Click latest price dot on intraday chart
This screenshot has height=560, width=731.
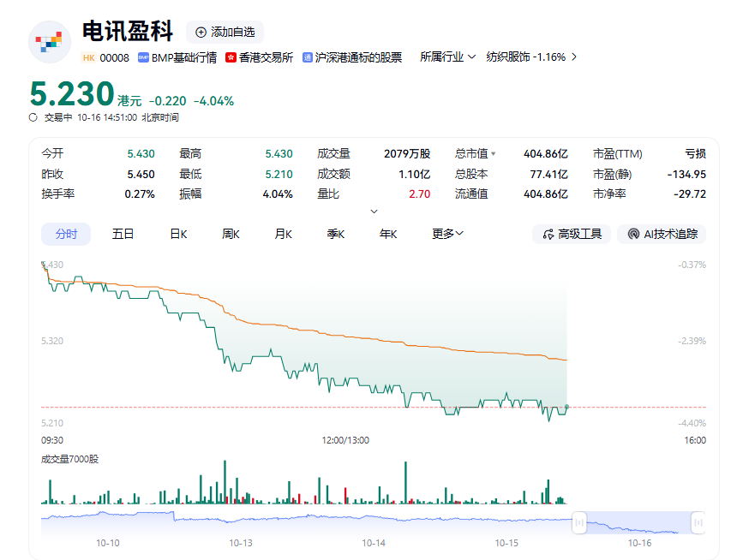[x=567, y=407]
